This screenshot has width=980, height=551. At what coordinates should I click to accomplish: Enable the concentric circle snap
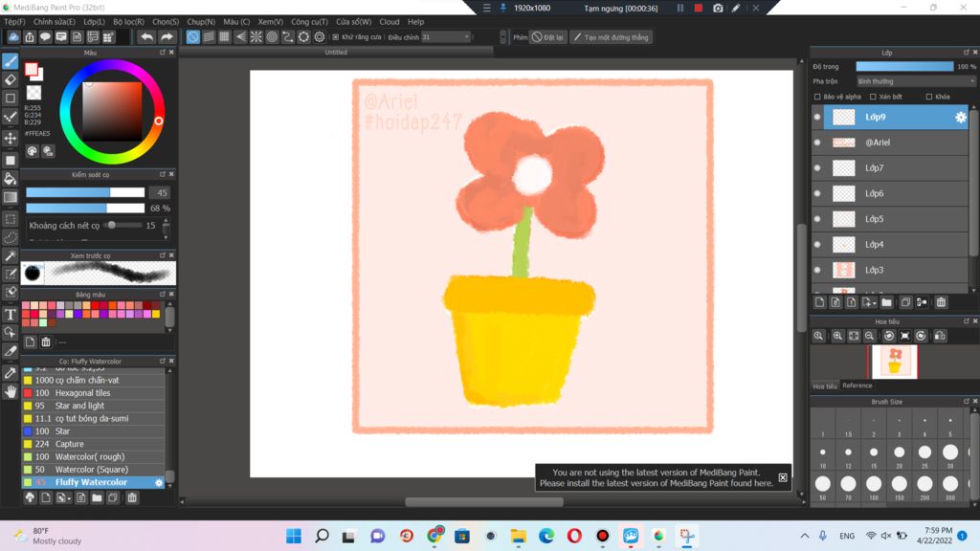tap(272, 37)
